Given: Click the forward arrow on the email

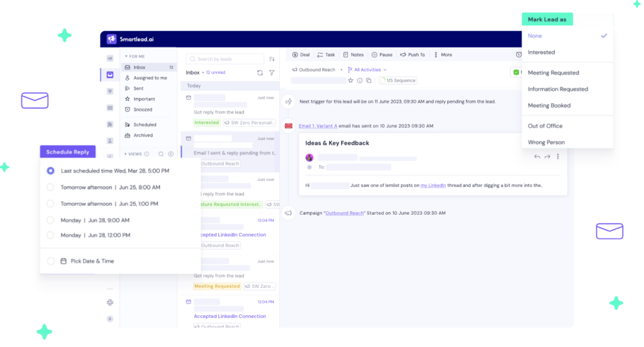Looking at the screenshot, I should pyautogui.click(x=547, y=157).
